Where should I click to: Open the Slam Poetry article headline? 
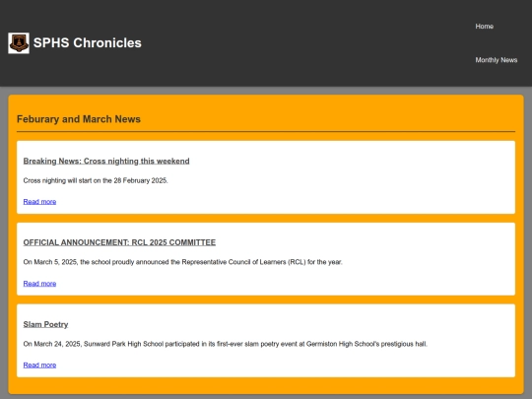click(45, 324)
